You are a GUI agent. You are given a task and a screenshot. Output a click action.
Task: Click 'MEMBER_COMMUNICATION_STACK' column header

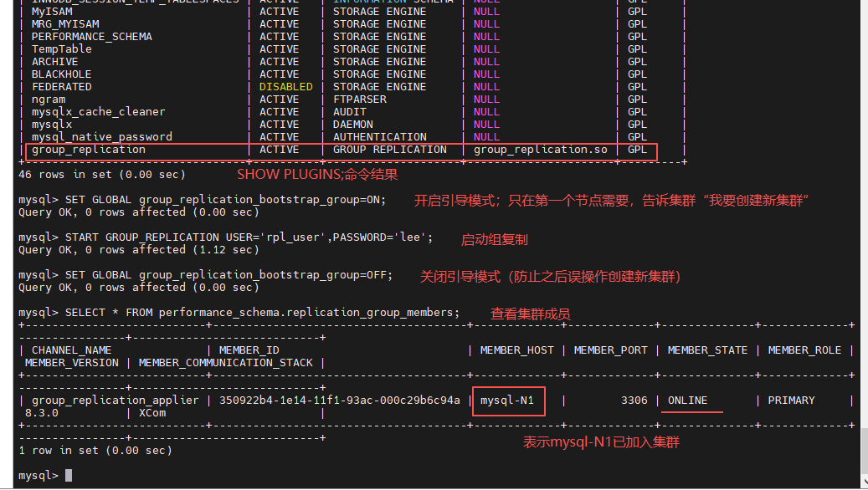coord(226,363)
